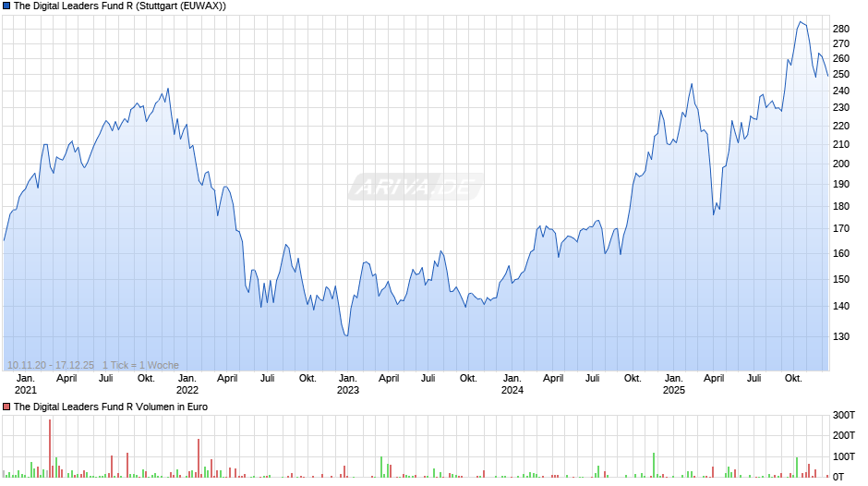Click the blue legend square beside the fund title
Image resolution: width=868 pixels, height=486 pixels.
coord(6,6)
